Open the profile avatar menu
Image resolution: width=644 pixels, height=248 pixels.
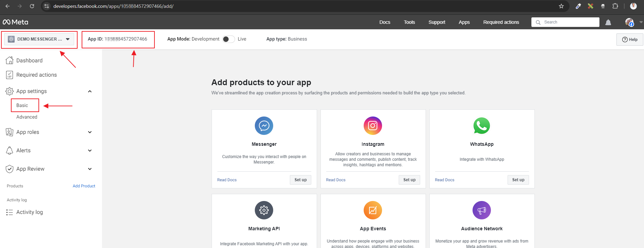[629, 22]
